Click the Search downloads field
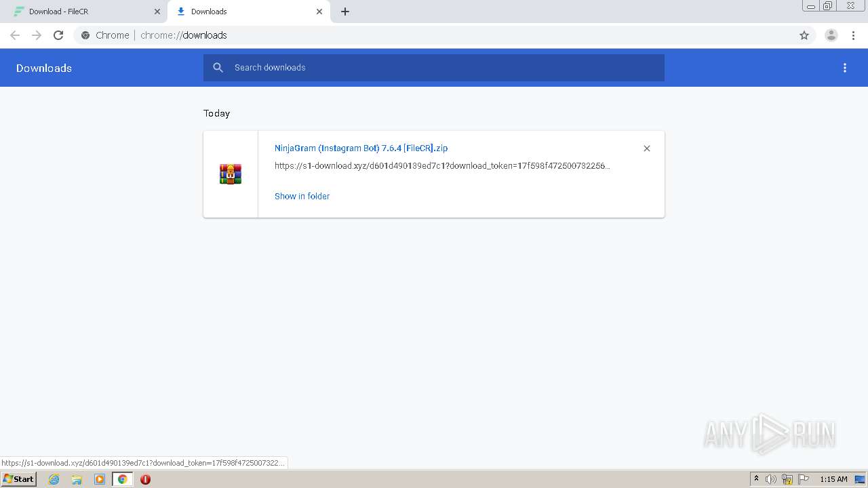Viewport: 868px width, 488px height. pyautogui.click(x=434, y=68)
